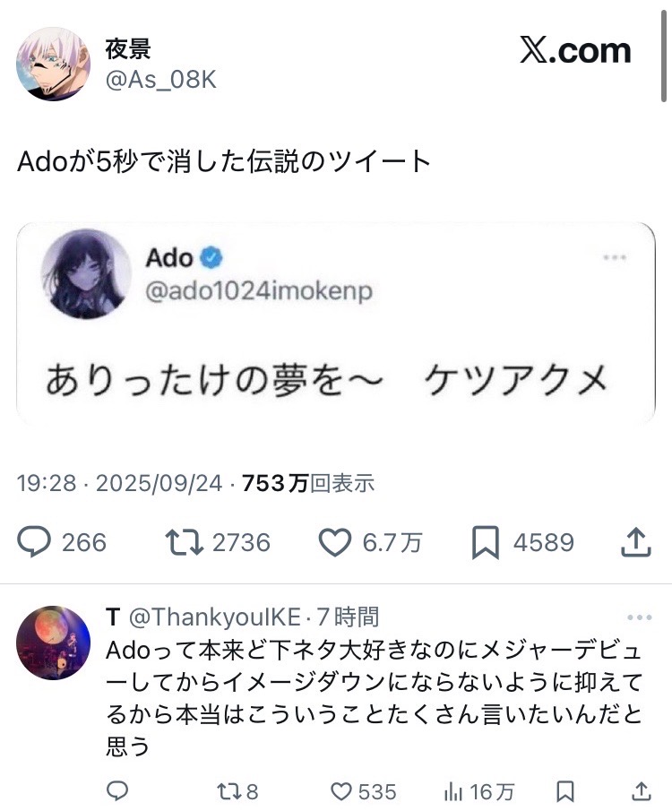Repost T's reply with 8 reposts

228,791
